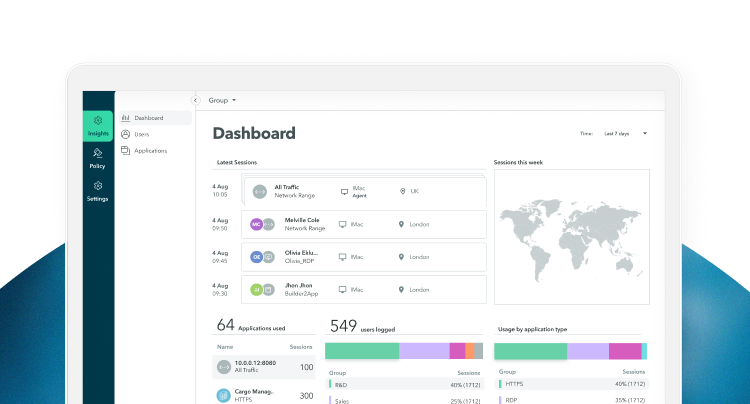Click the 64 Applications used count

pyautogui.click(x=225, y=325)
